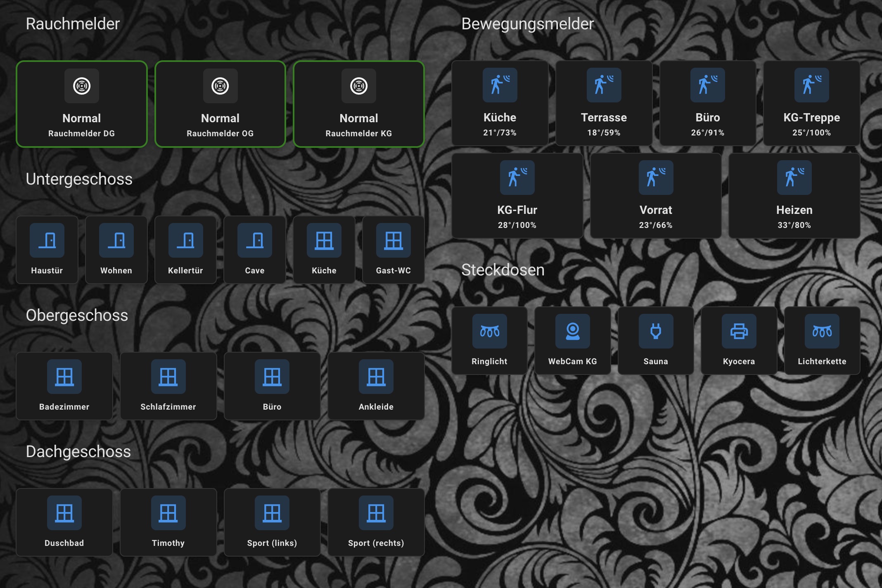Open the Heizen motion sensor tile
Viewport: 882px width, 588px height.
(x=794, y=196)
